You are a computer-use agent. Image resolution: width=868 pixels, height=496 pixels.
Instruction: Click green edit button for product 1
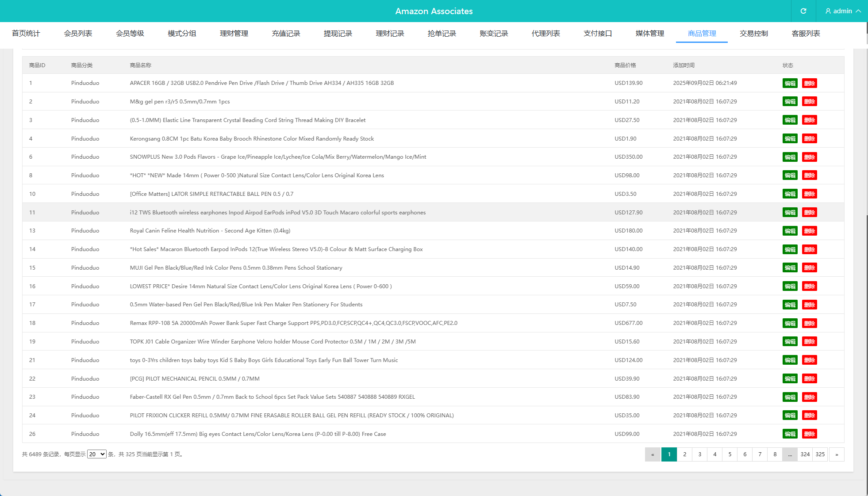click(790, 83)
